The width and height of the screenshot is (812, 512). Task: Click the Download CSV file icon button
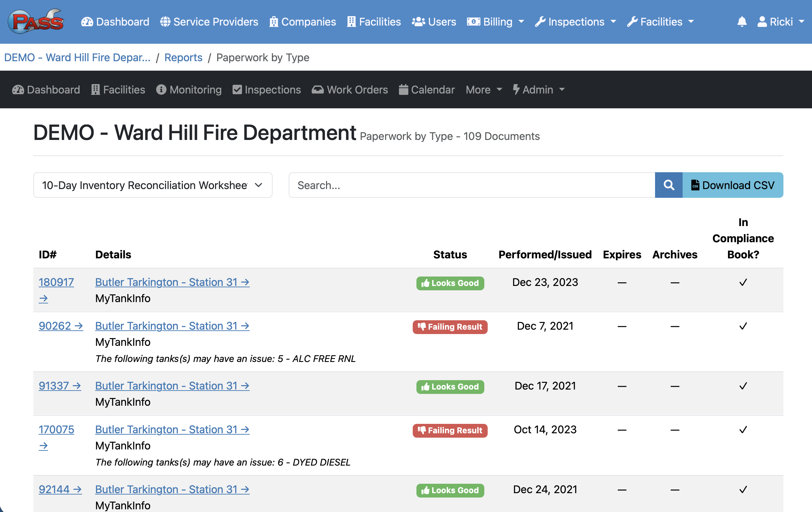tap(732, 185)
